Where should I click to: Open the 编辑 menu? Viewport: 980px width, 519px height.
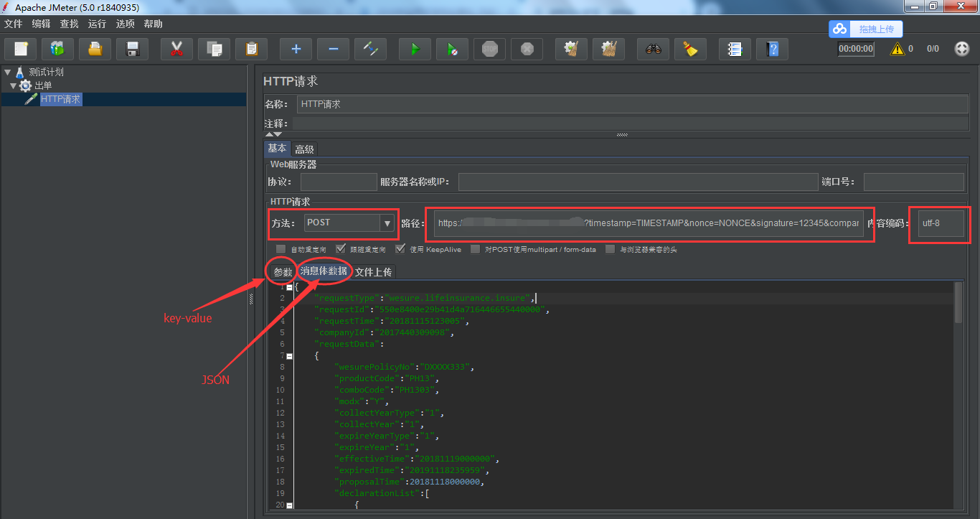pos(42,24)
